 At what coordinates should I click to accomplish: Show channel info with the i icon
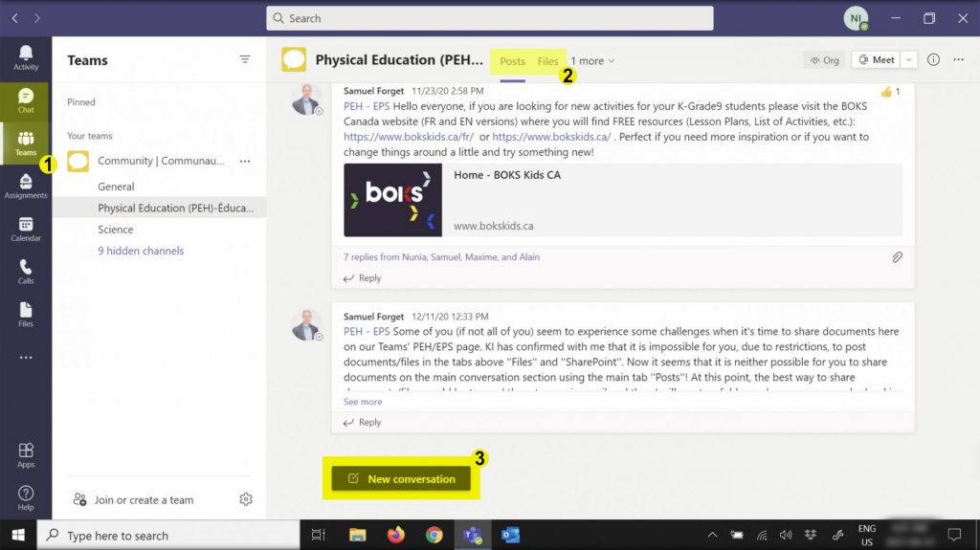click(933, 59)
